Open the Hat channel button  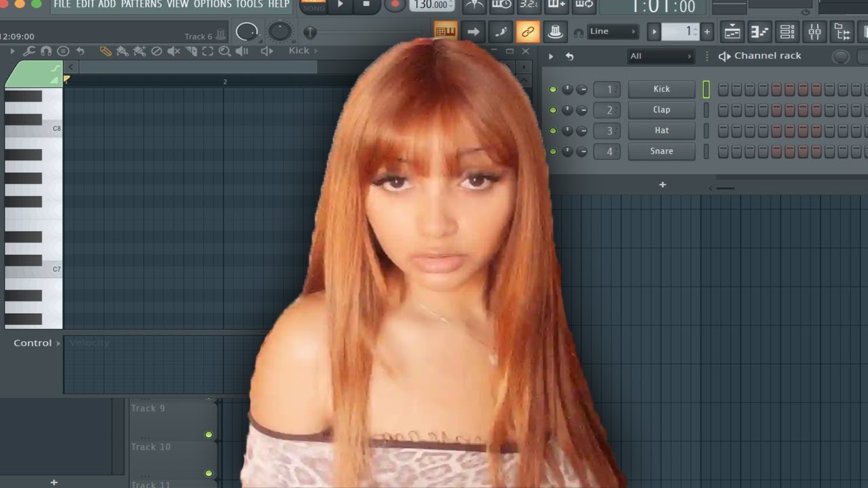662,131
